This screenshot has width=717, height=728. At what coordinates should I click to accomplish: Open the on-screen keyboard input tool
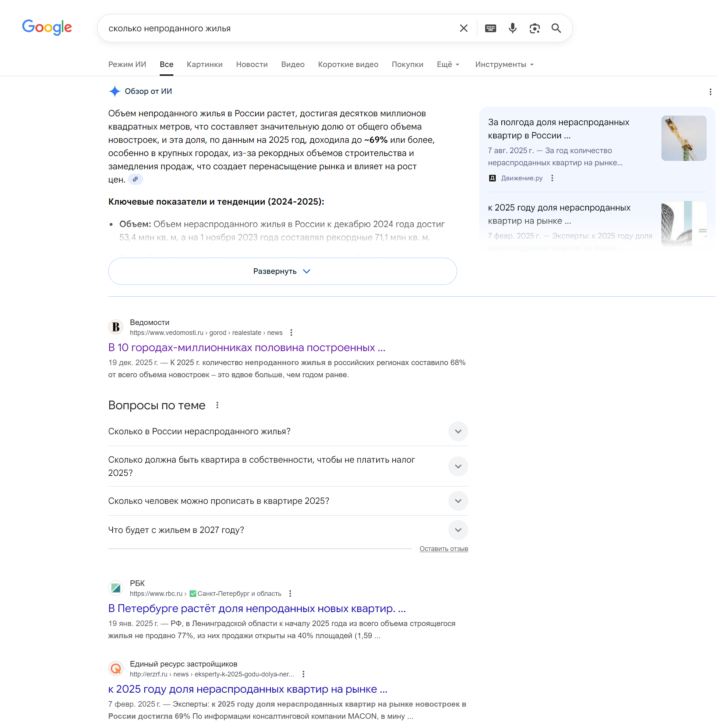click(x=490, y=28)
